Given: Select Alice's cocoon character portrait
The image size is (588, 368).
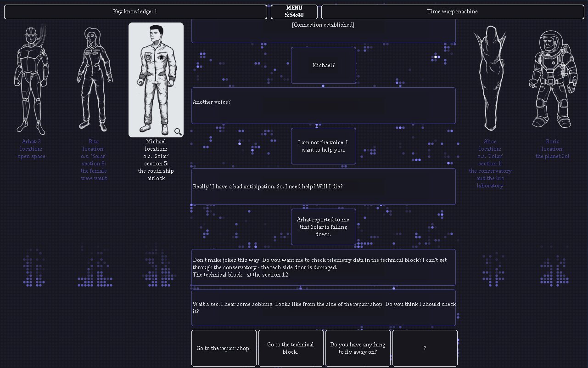Looking at the screenshot, I should (490, 78).
